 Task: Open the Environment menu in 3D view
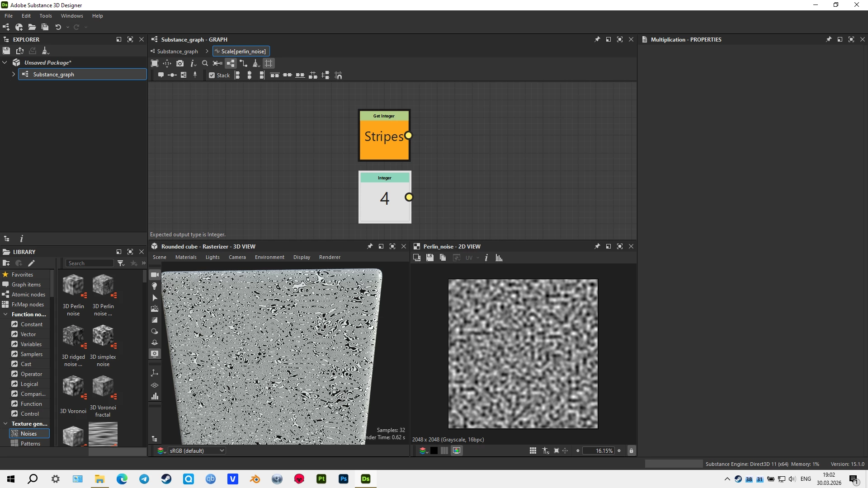tap(269, 257)
